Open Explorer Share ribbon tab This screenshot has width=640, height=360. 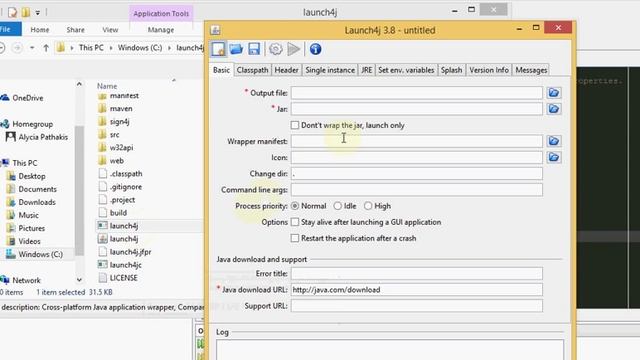tap(76, 30)
